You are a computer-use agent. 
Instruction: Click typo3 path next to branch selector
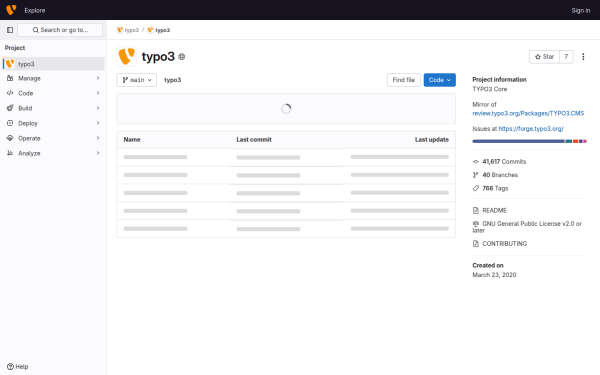tap(173, 80)
